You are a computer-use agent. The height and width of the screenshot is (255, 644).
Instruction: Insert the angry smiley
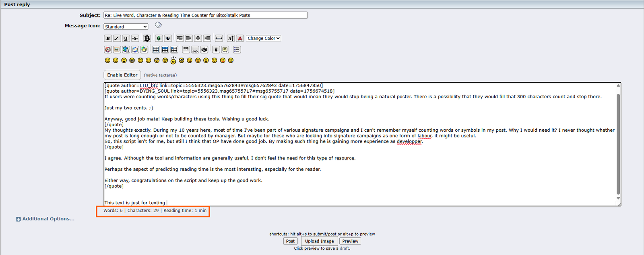(x=140, y=60)
